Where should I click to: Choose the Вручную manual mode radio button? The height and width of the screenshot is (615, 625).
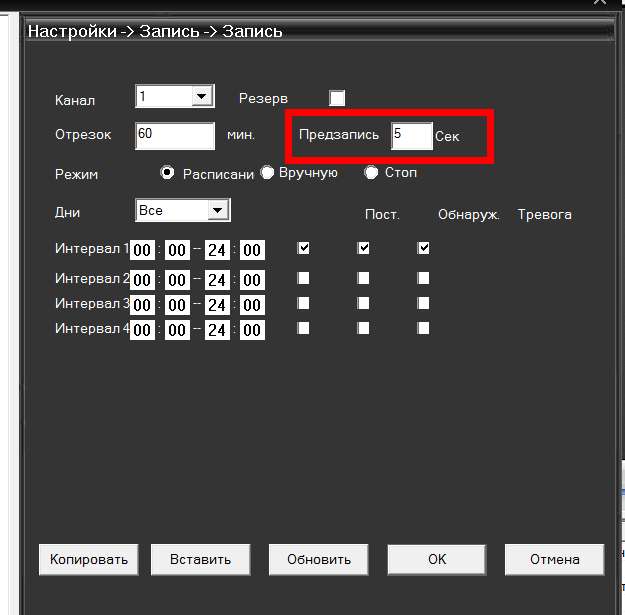267,173
